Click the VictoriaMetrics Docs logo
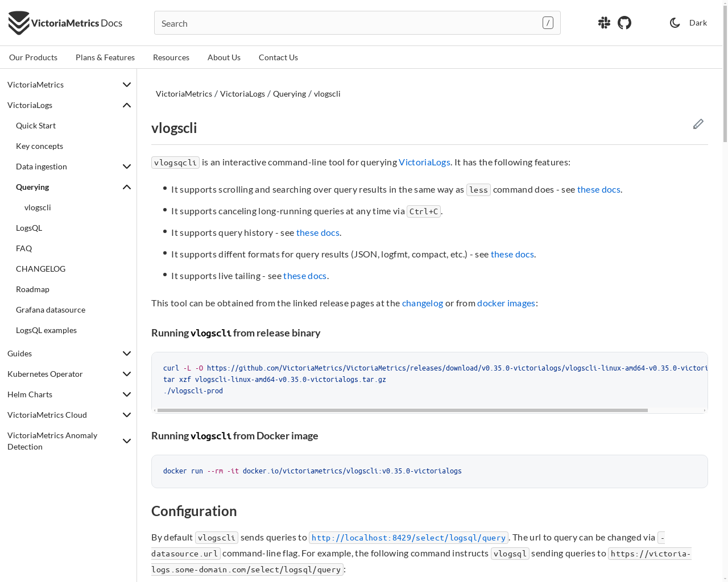This screenshot has height=582, width=728. pyautogui.click(x=65, y=23)
